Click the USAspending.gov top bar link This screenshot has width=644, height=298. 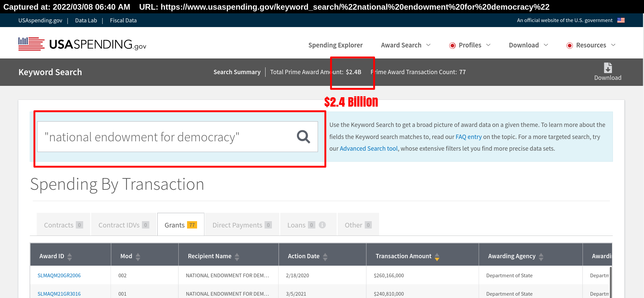click(x=40, y=20)
